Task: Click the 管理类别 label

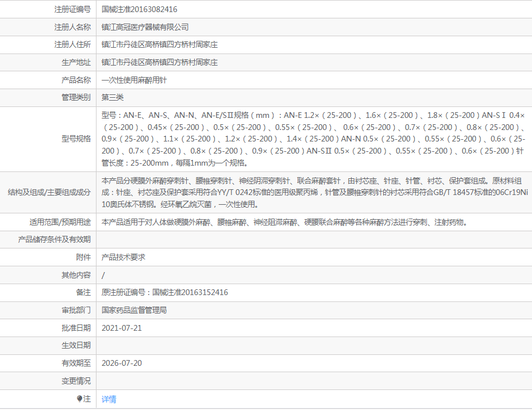Action: pos(76,97)
